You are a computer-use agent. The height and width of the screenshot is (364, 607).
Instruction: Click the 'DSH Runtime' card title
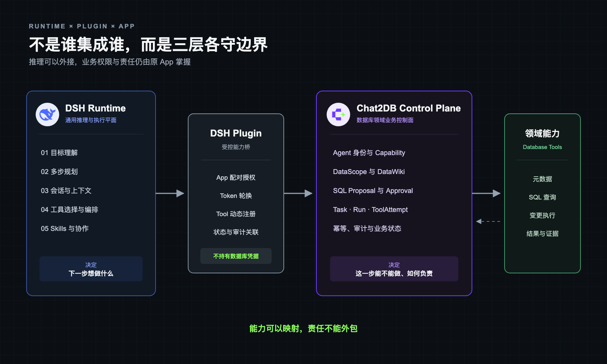(x=95, y=108)
